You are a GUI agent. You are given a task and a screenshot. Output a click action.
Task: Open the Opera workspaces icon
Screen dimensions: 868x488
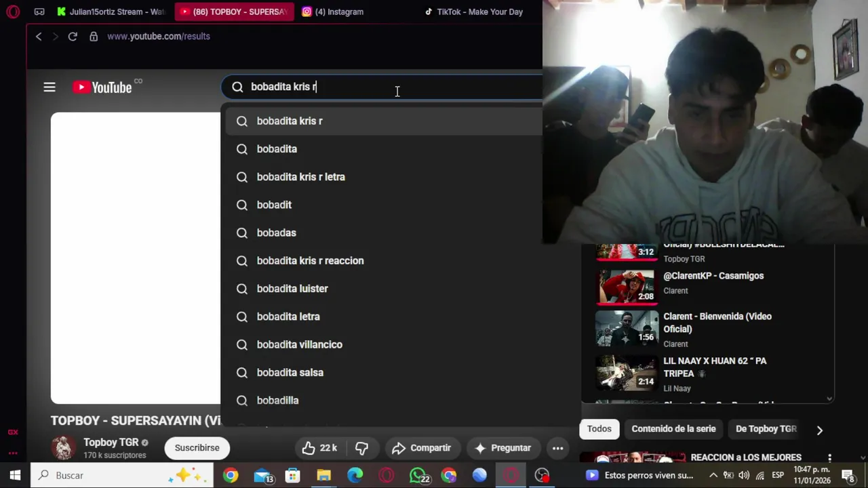pyautogui.click(x=39, y=12)
